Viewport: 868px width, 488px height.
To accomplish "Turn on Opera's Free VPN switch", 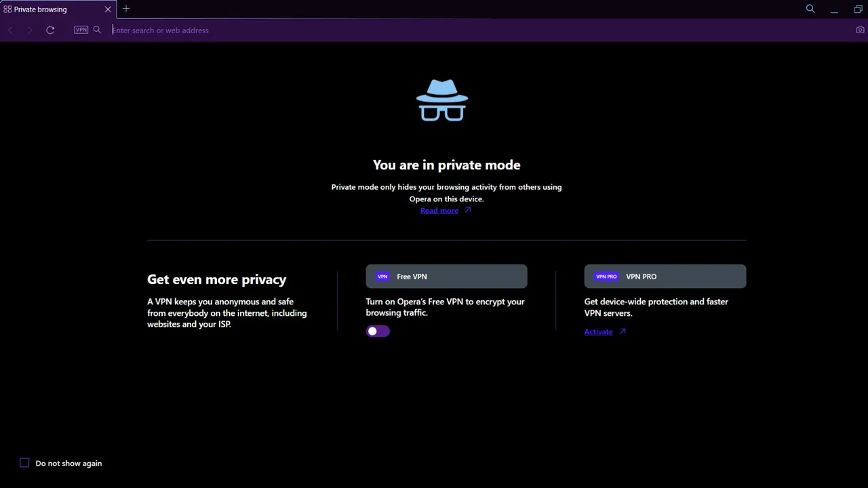I will pos(378,331).
